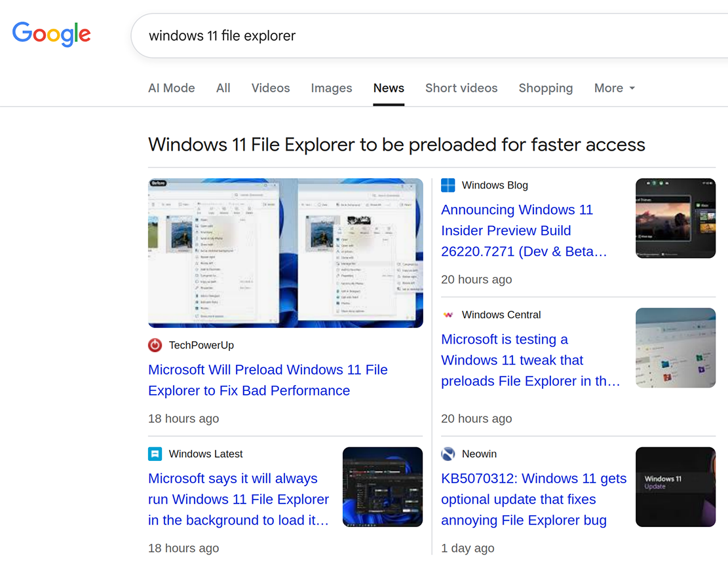Open Insider Preview Build 26220.7271 announcement
This screenshot has width=728, height=567.
523,230
